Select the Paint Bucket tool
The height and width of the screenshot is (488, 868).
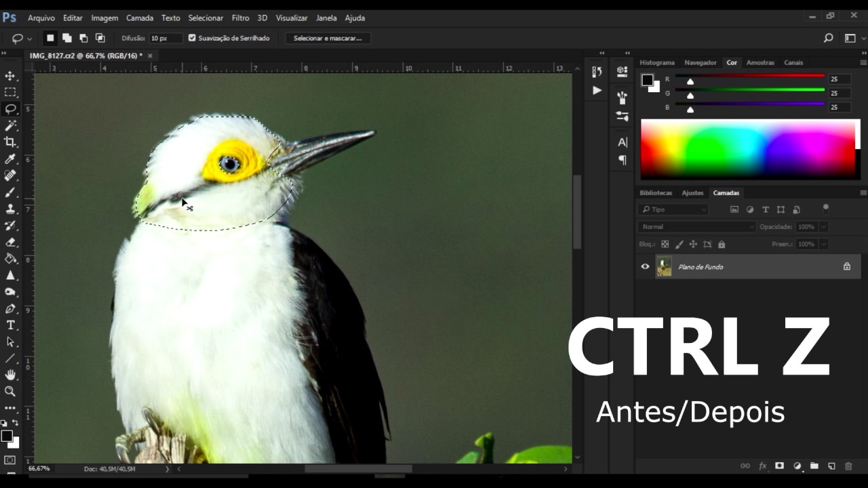pos(10,258)
